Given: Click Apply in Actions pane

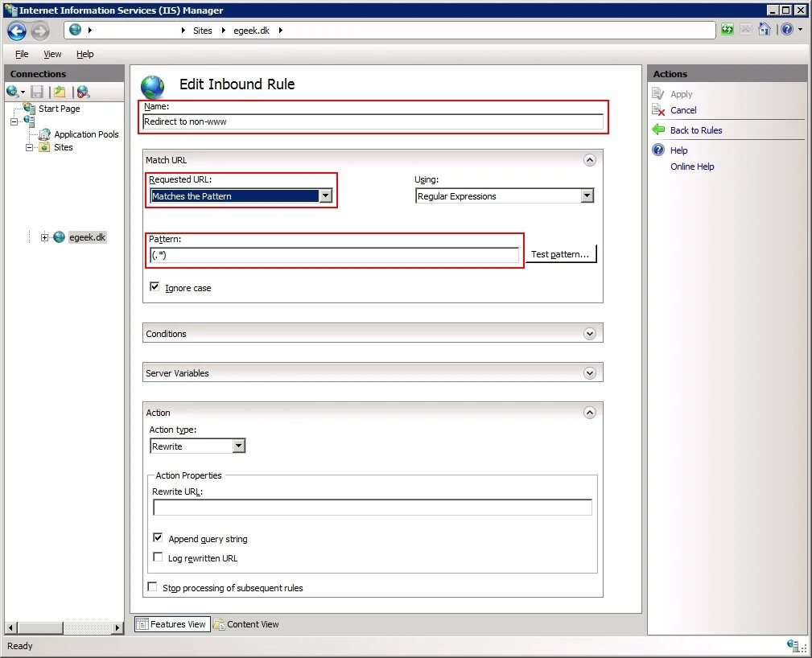Looking at the screenshot, I should pos(681,94).
